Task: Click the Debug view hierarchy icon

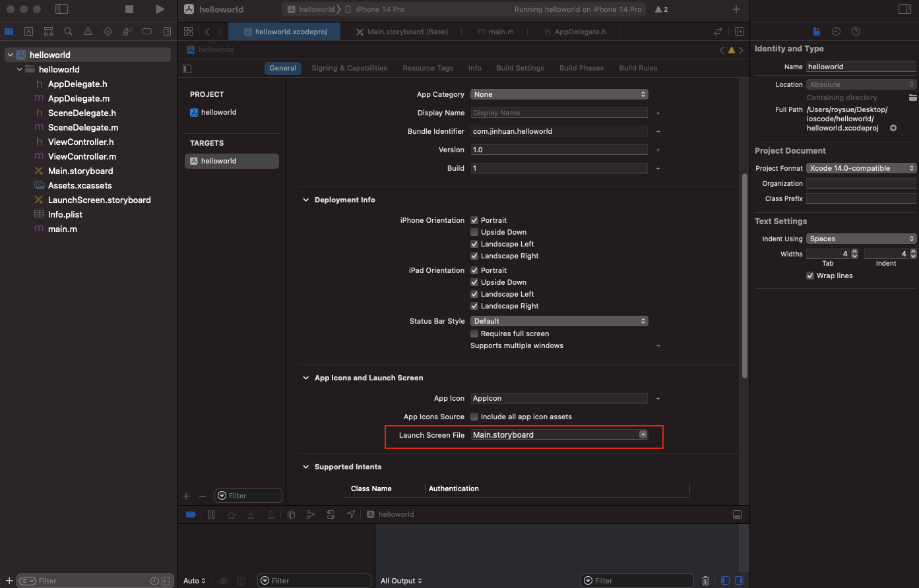Action: [291, 514]
